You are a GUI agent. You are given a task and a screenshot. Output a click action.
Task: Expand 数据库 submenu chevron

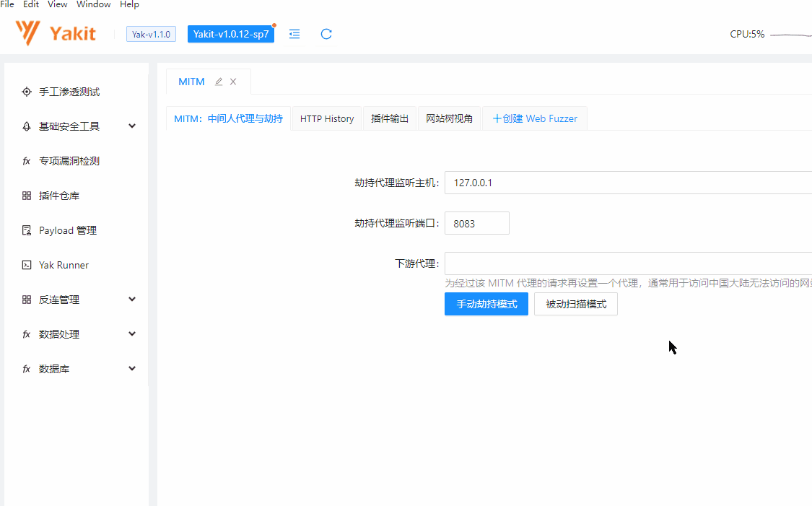pyautogui.click(x=132, y=368)
